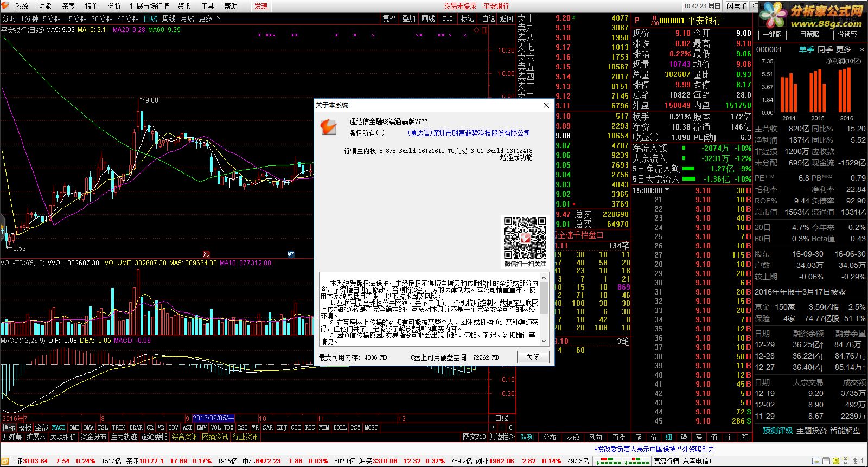Open 预测评级 link
Screen dimensions: 868x467
click(777, 431)
